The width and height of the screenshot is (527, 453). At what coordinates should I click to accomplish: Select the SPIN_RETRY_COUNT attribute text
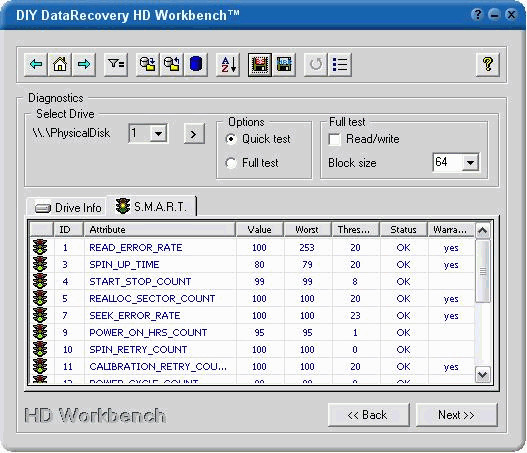tap(138, 350)
